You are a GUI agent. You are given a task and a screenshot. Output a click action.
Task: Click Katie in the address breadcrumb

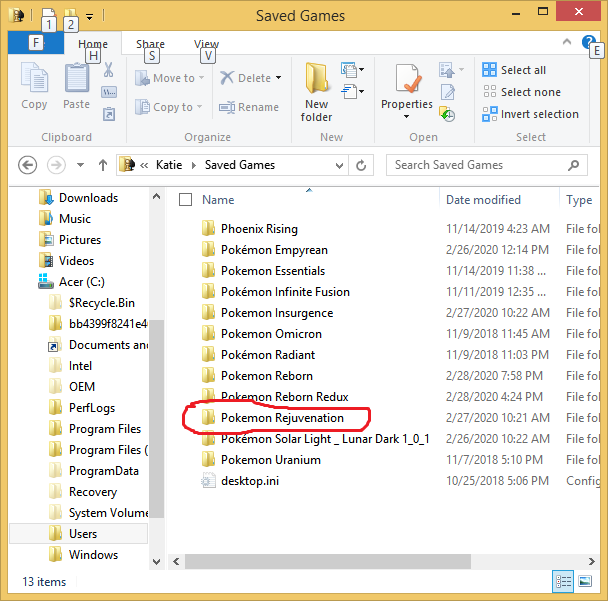tap(169, 165)
